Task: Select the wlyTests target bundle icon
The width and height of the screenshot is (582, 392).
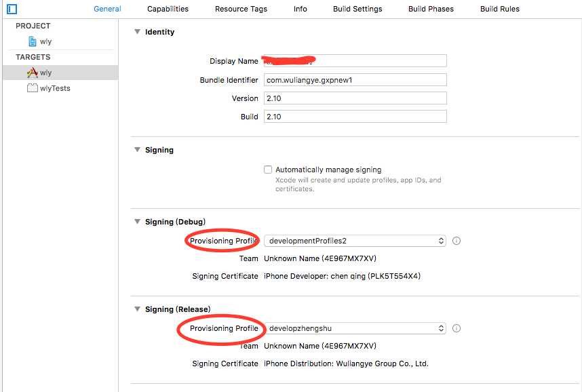Action: [x=33, y=88]
